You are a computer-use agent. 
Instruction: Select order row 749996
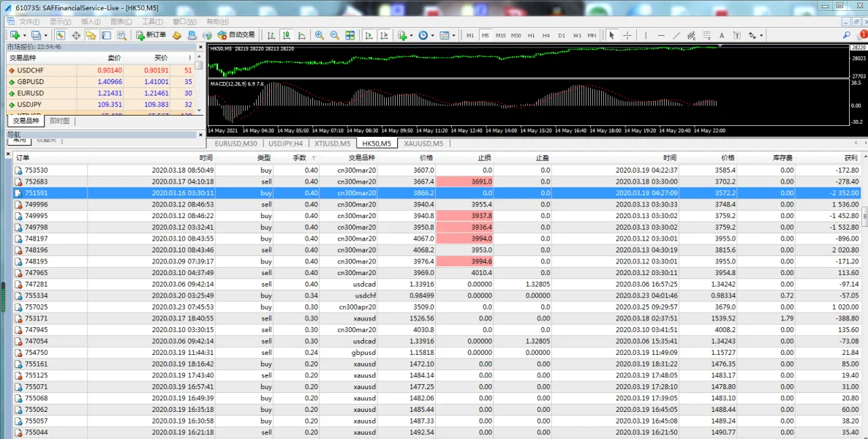[x=37, y=205]
